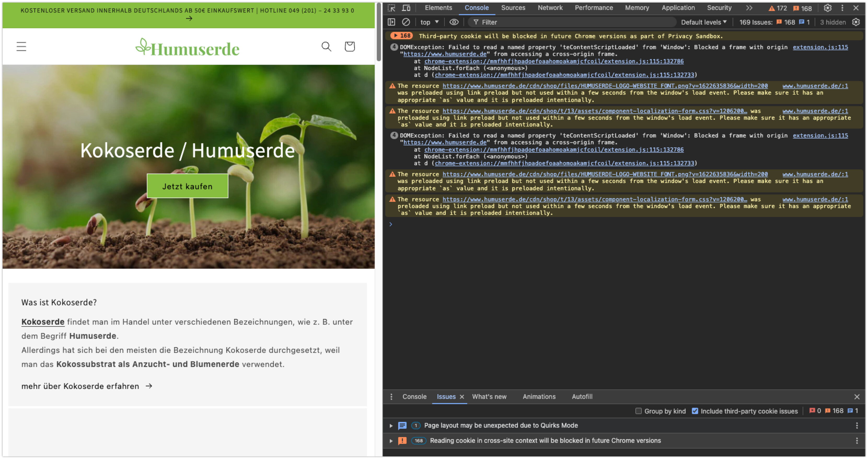Image resolution: width=868 pixels, height=459 pixels.
Task: Open the top JavaScript context dropdown
Action: (429, 22)
